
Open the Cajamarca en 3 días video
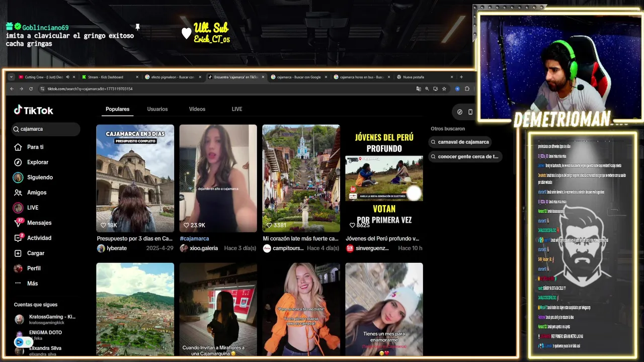tap(135, 178)
